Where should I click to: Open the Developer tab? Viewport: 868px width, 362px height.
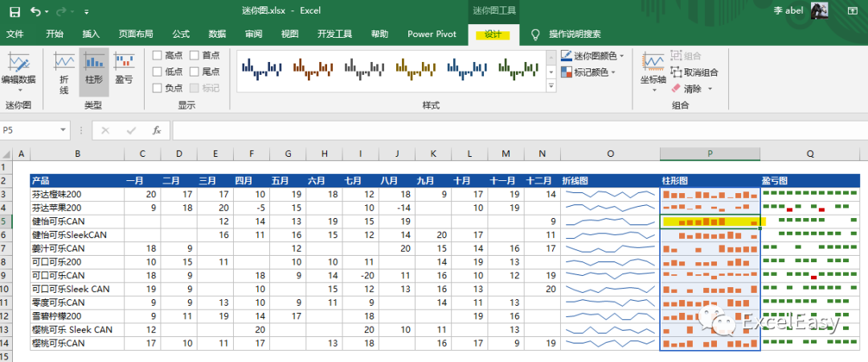pyautogui.click(x=335, y=35)
